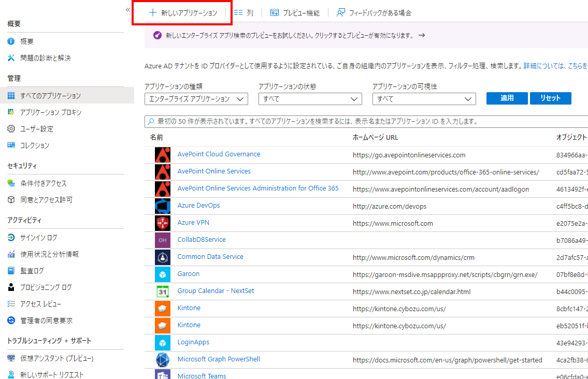588x379 pixels.
Task: Click the application search input field
Action: (x=311, y=121)
